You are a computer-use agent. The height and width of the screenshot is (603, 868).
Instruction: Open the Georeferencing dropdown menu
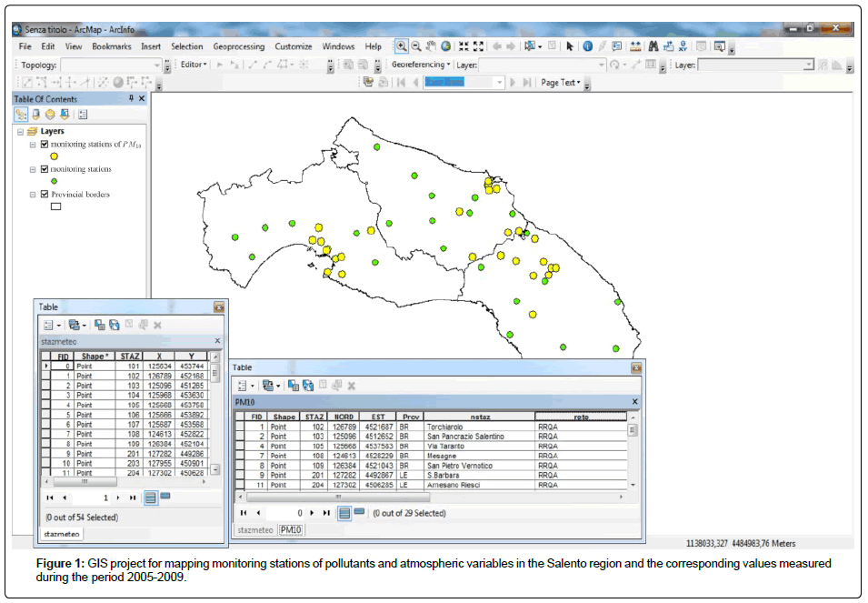(421, 65)
